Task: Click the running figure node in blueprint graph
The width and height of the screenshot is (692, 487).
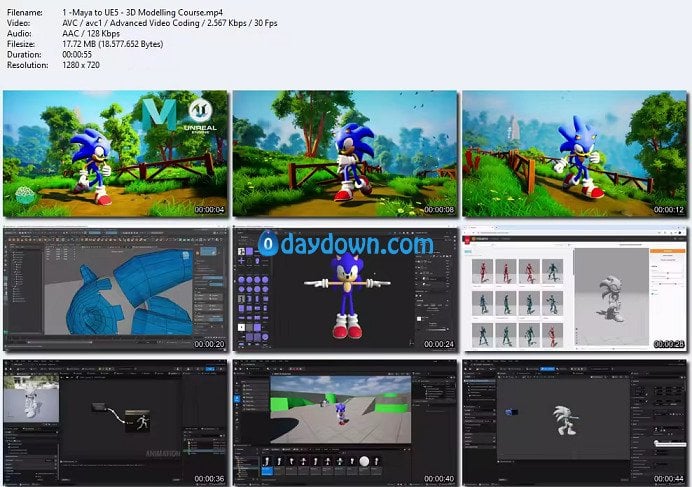Action: coord(138,422)
